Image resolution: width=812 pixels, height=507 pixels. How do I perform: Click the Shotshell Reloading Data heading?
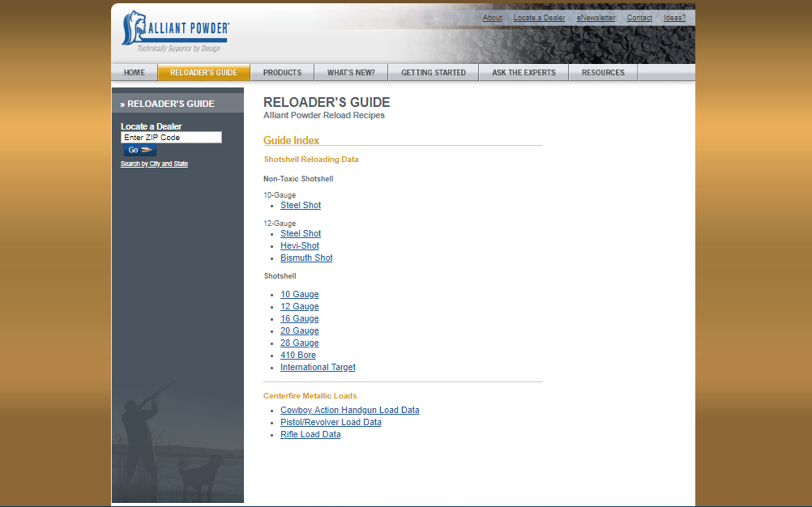tap(311, 160)
